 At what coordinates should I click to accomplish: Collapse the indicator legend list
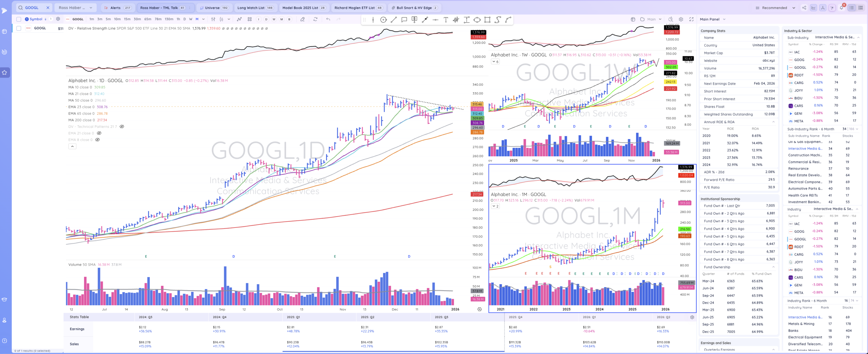(72, 146)
